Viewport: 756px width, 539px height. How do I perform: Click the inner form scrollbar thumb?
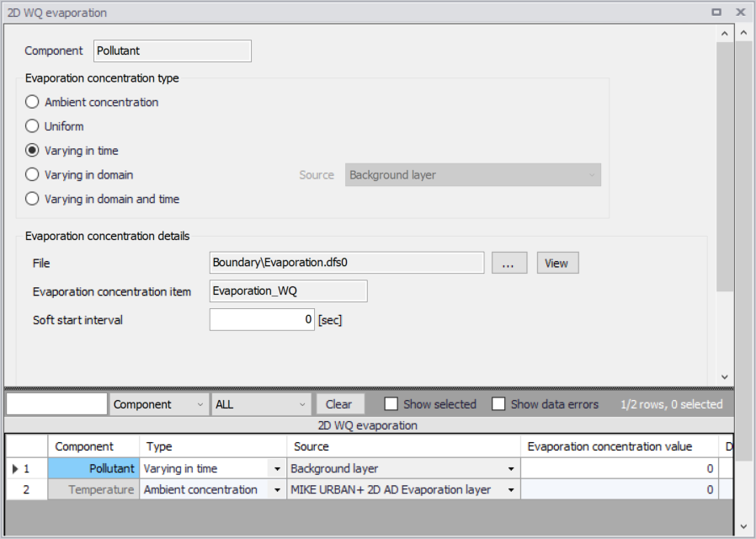click(725, 167)
